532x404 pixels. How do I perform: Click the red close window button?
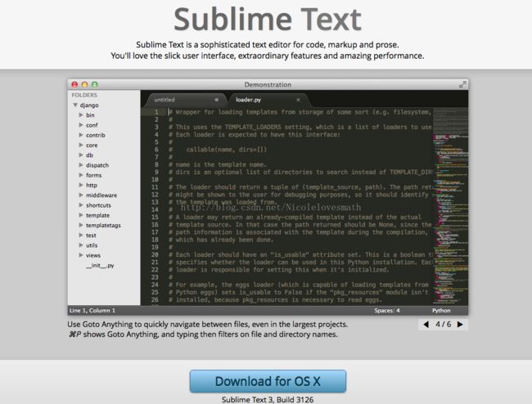click(x=74, y=84)
